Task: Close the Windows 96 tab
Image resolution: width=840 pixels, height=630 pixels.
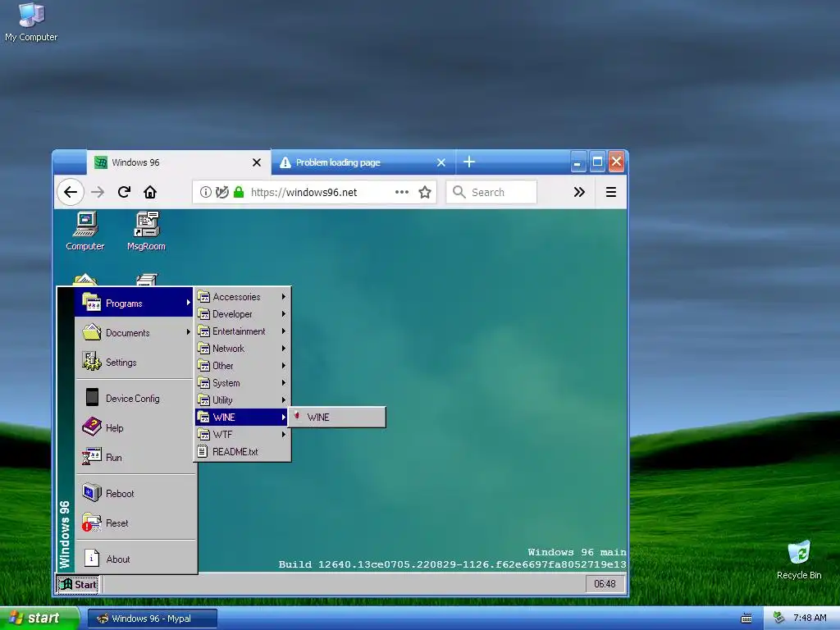Action: point(257,162)
